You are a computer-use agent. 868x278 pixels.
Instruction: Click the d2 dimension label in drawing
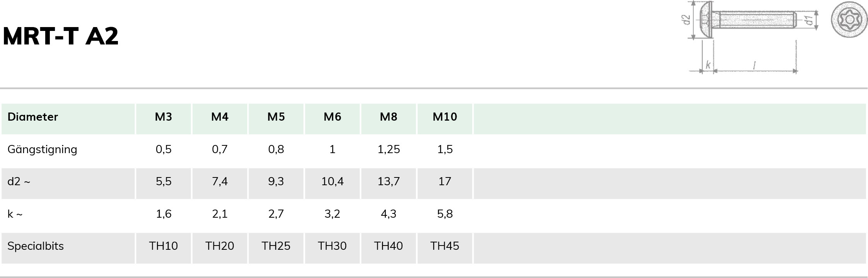(x=686, y=20)
